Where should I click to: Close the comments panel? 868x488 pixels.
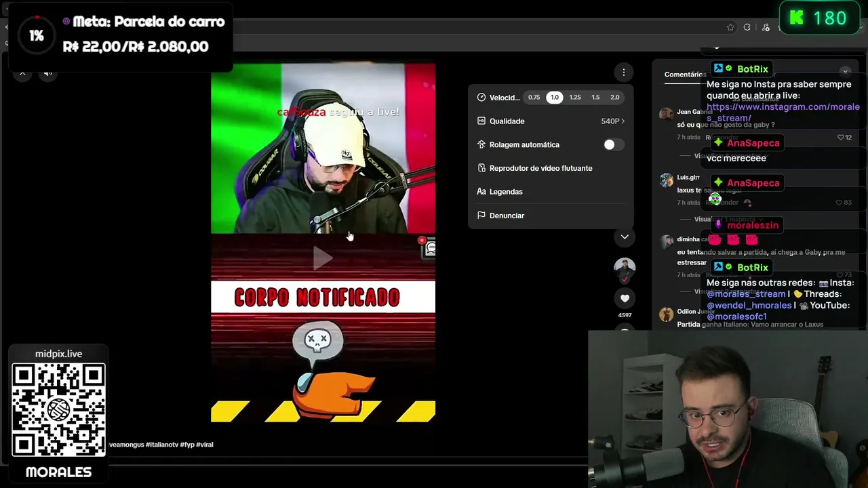[845, 71]
